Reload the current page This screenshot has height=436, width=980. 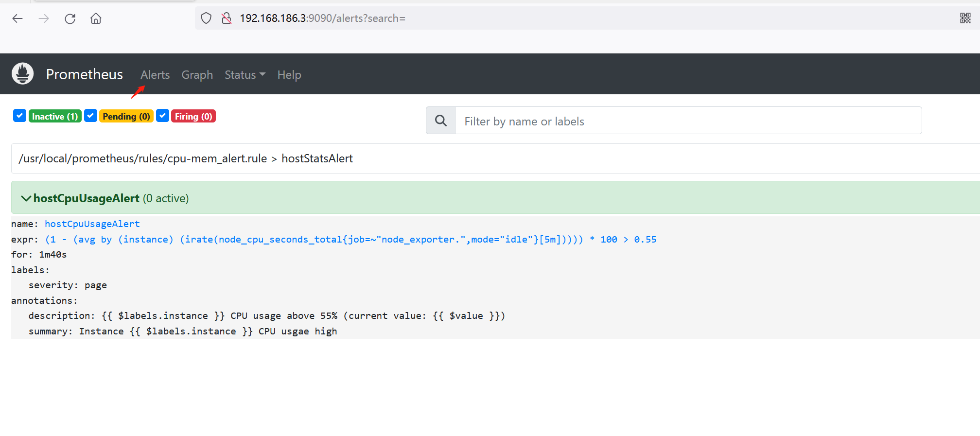tap(70, 18)
